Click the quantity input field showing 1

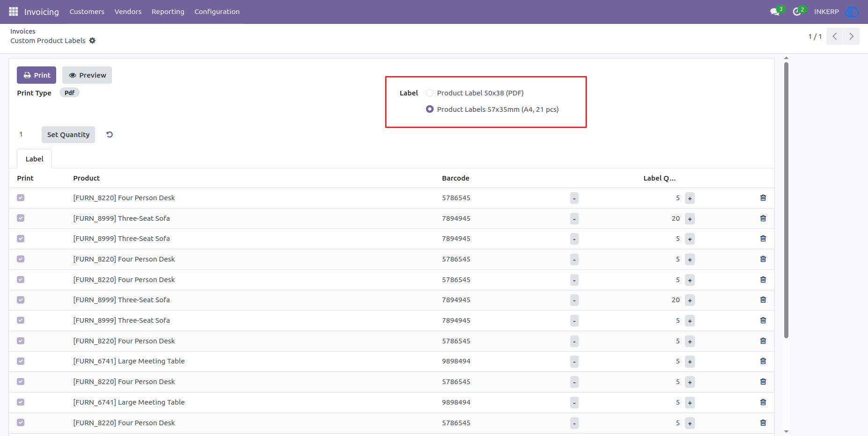point(27,135)
